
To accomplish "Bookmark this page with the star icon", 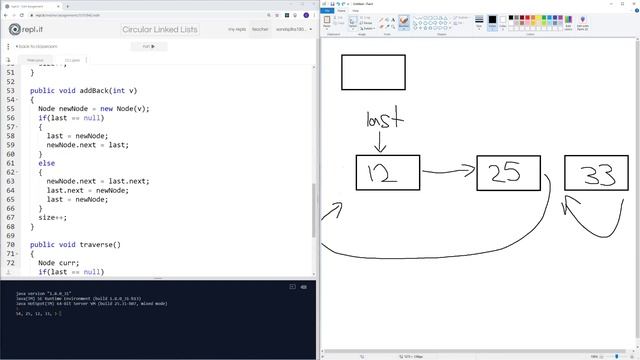I will coord(277,15).
